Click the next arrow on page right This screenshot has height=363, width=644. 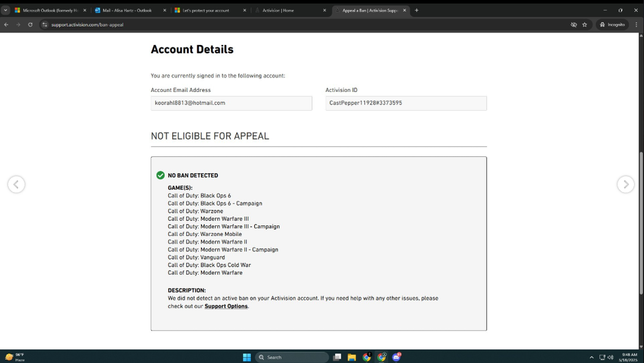coord(625,184)
